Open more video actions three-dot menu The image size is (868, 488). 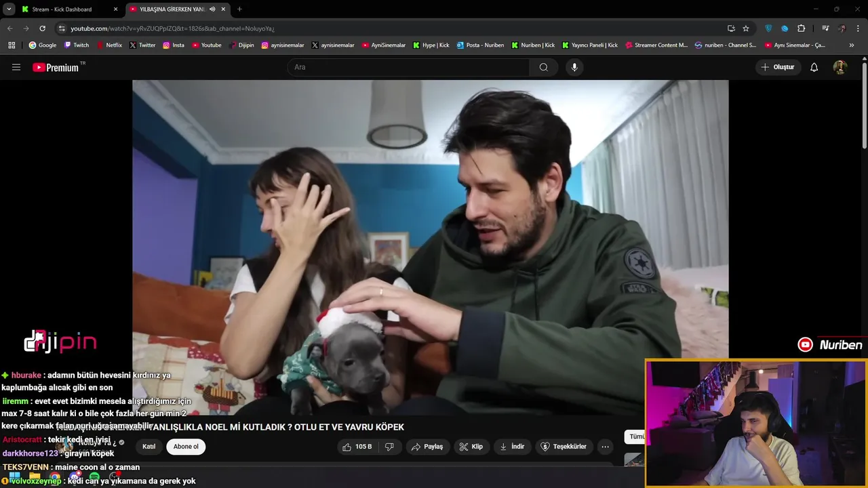(605, 447)
